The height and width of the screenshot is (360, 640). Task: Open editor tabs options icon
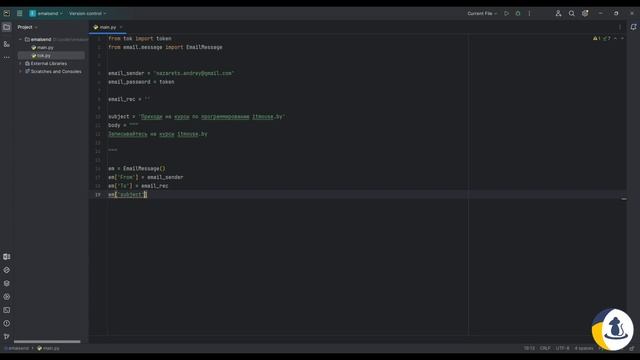click(620, 27)
